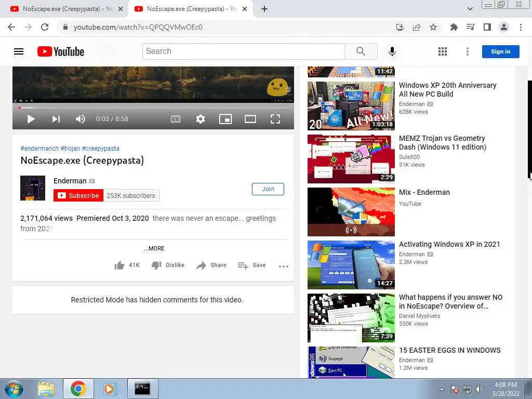
Task: Bookmark this page with star
Action: (x=433, y=27)
